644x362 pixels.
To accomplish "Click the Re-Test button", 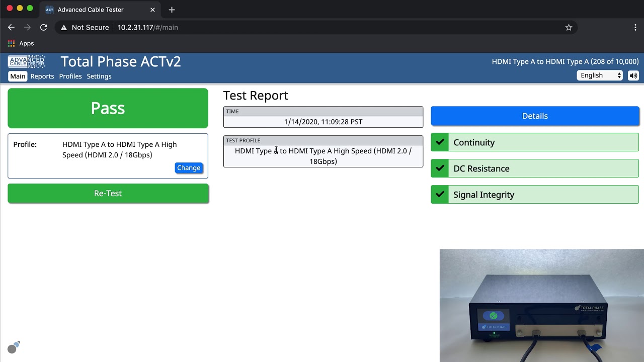I will pos(108,194).
